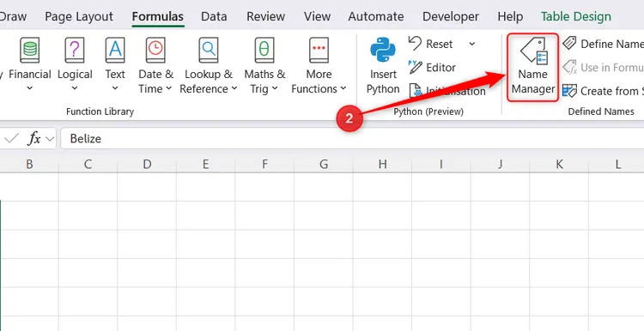Click the Use in Formula icon
The width and height of the screenshot is (644, 331).
coord(569,67)
